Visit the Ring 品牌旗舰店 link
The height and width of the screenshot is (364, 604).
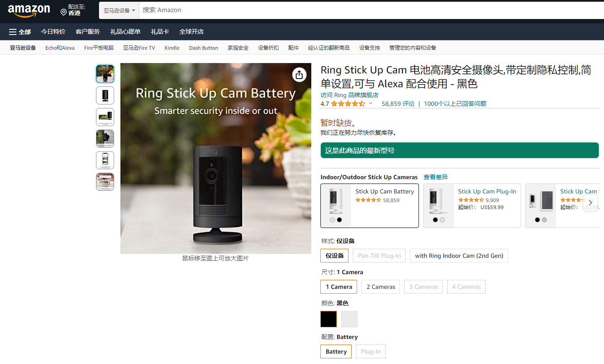pos(349,95)
